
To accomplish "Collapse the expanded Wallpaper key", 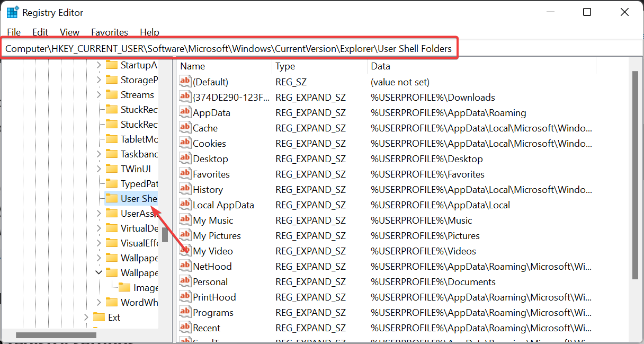I will [99, 272].
